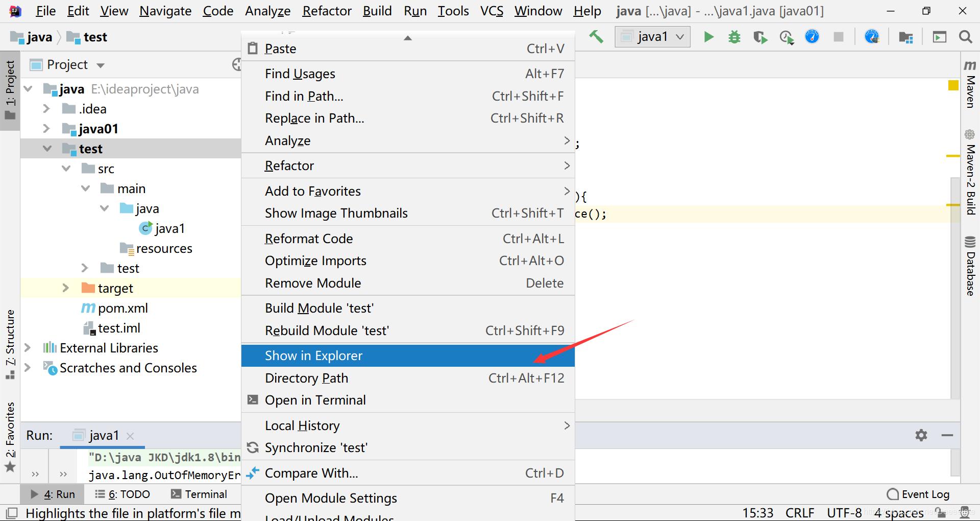This screenshot has width=980, height=521.
Task: Select the java1 class file in tree
Action: [162, 228]
